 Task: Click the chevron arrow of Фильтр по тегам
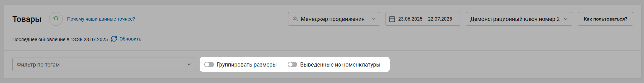189,64
